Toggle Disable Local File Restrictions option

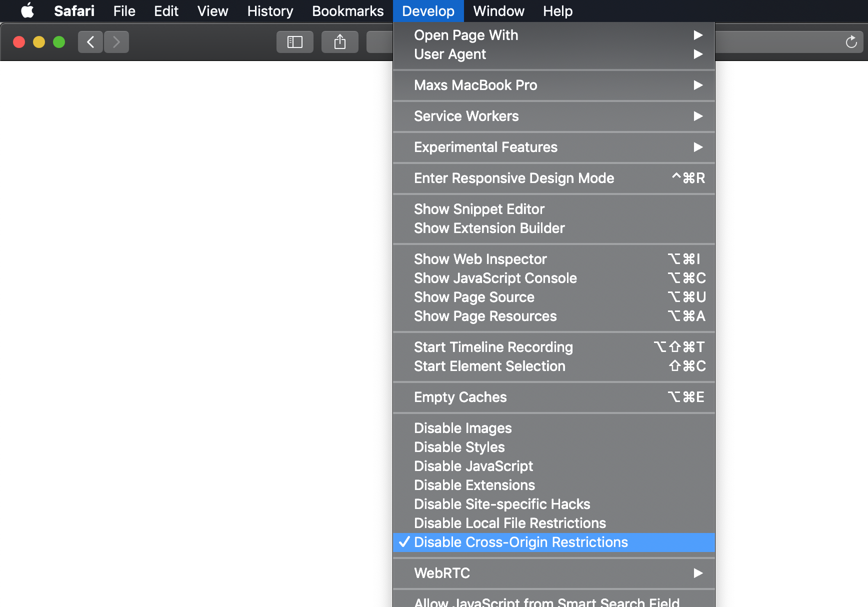pyautogui.click(x=554, y=523)
